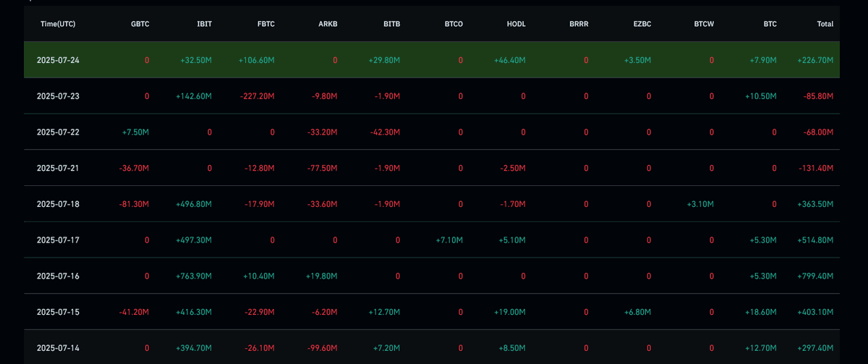Click the +10.50M BTC value
Screen dimensions: 868x364
click(x=761, y=96)
